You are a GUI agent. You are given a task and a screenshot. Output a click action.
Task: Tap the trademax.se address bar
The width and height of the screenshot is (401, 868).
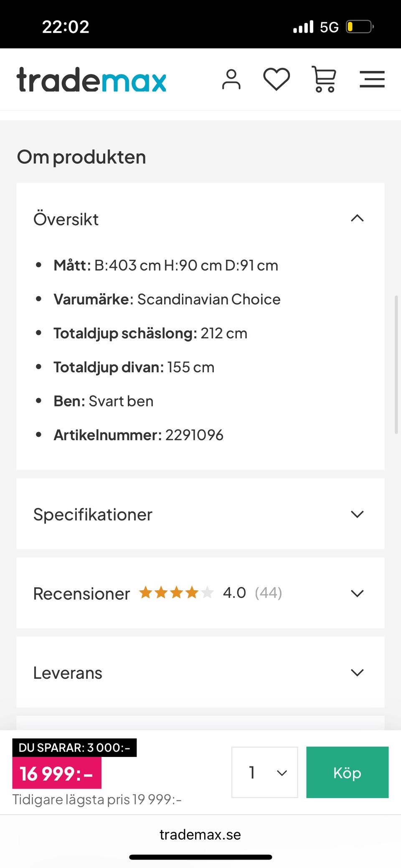200,835
